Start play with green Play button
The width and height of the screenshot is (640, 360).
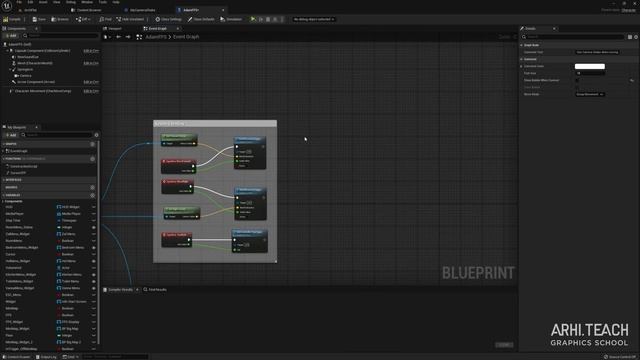[x=253, y=19]
